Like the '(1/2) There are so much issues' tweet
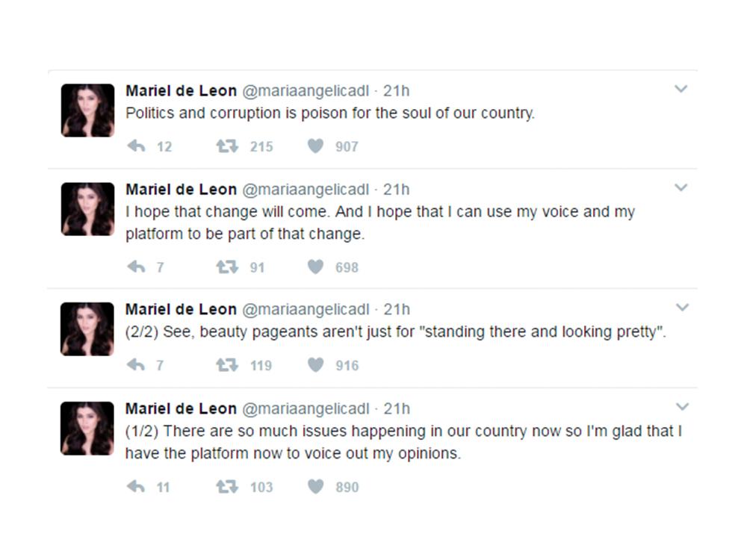 point(316,487)
